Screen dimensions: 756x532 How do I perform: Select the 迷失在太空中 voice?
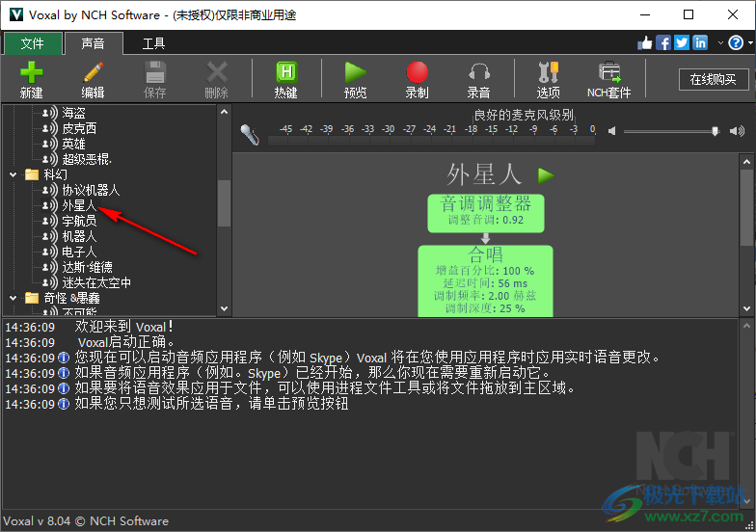96,283
